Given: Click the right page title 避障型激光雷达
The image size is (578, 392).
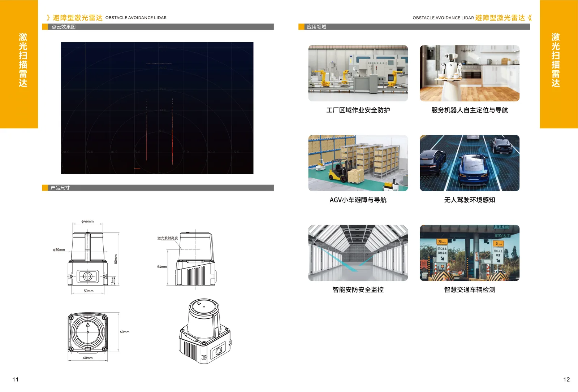Looking at the screenshot, I should pyautogui.click(x=500, y=18).
